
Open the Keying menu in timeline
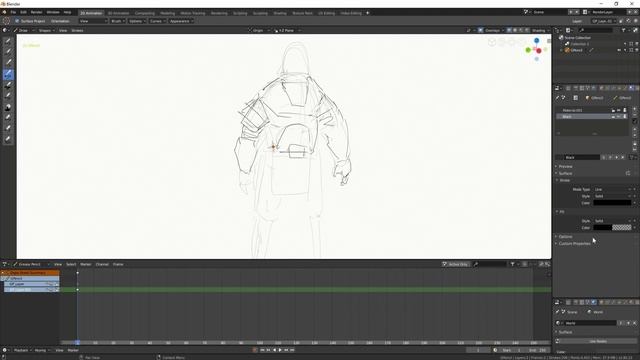coord(41,350)
